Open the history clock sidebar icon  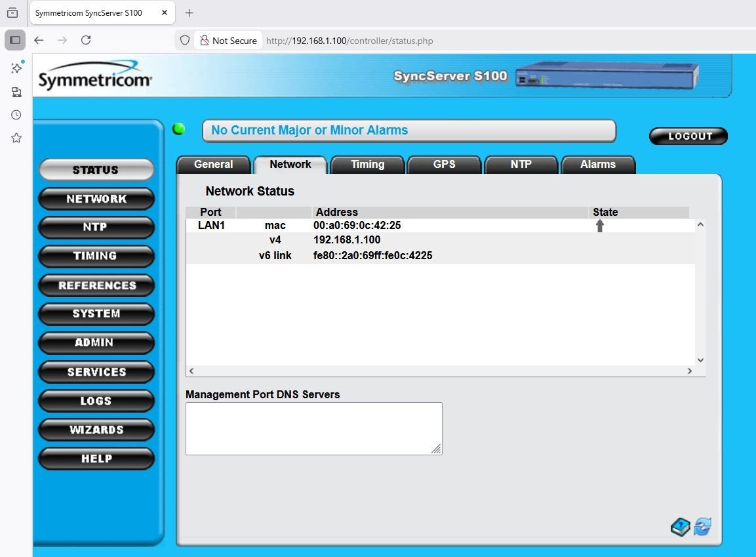(x=16, y=115)
